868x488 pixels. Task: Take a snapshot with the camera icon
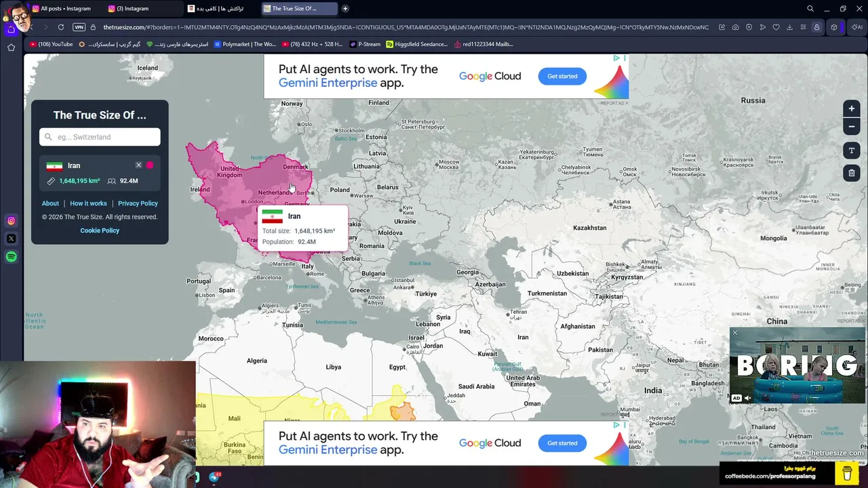(x=735, y=27)
